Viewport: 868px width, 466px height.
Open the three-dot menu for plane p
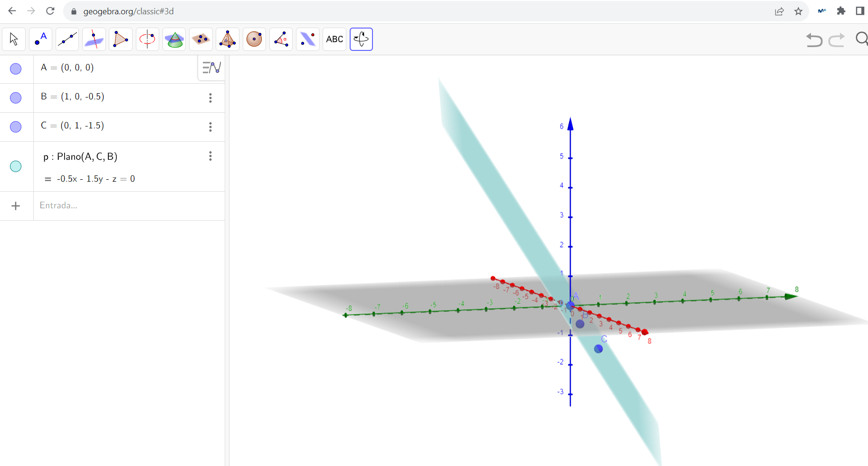pos(210,156)
